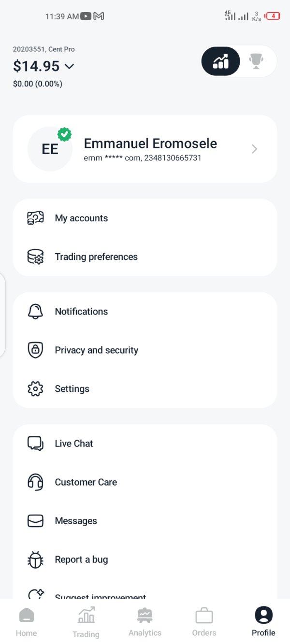Viewport: 290px width, 644px height.
Task: Go to the Home tab
Action: pos(26,622)
